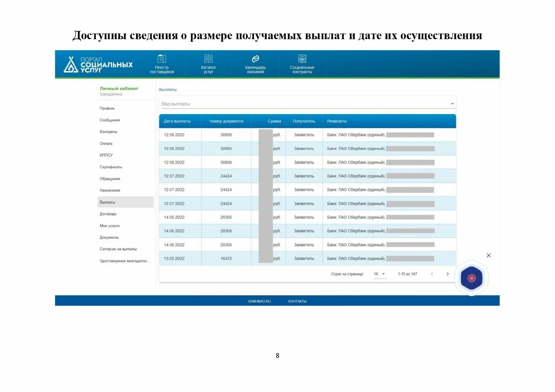The height and width of the screenshot is (392, 555).
Task: Open Профиль in the sidebar
Action: (107, 108)
